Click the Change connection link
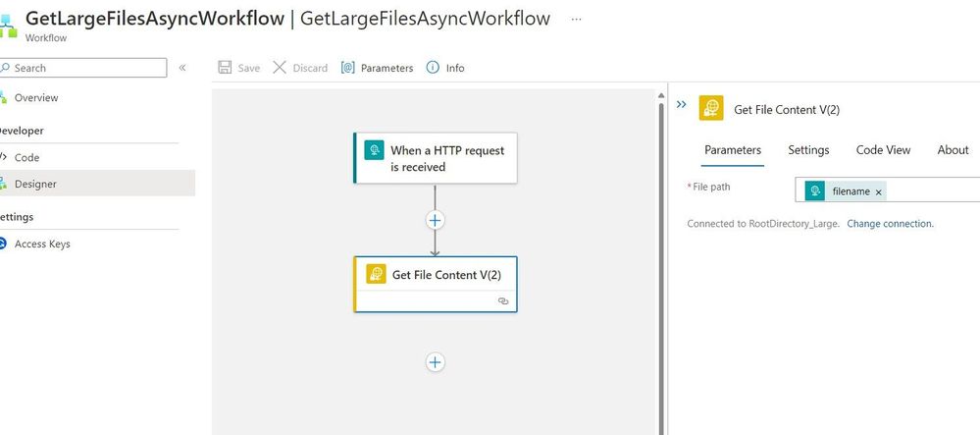This screenshot has height=435, width=980. coord(890,224)
